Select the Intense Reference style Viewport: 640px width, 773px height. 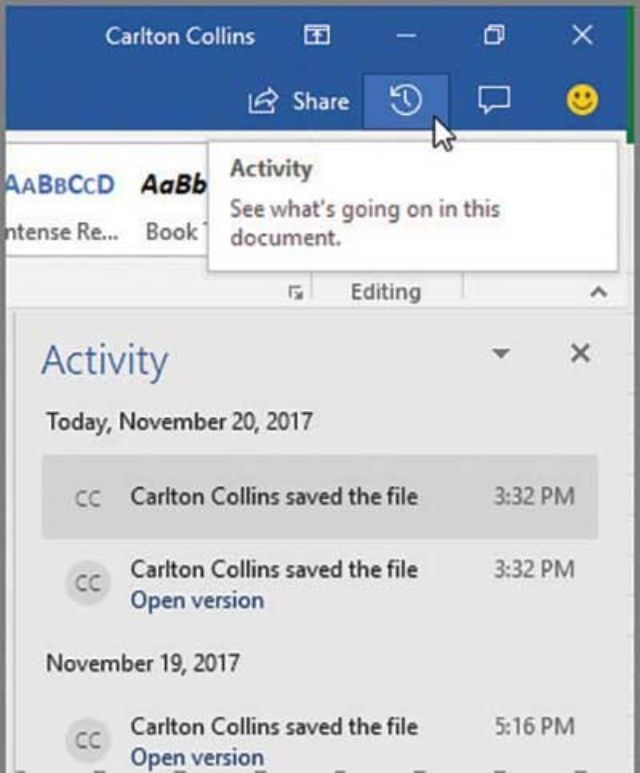point(63,207)
